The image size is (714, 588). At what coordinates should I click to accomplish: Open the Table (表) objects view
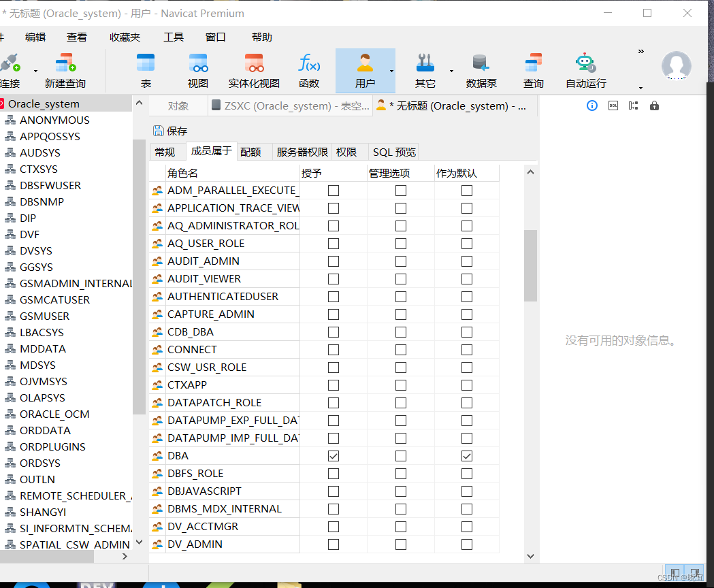[146, 71]
